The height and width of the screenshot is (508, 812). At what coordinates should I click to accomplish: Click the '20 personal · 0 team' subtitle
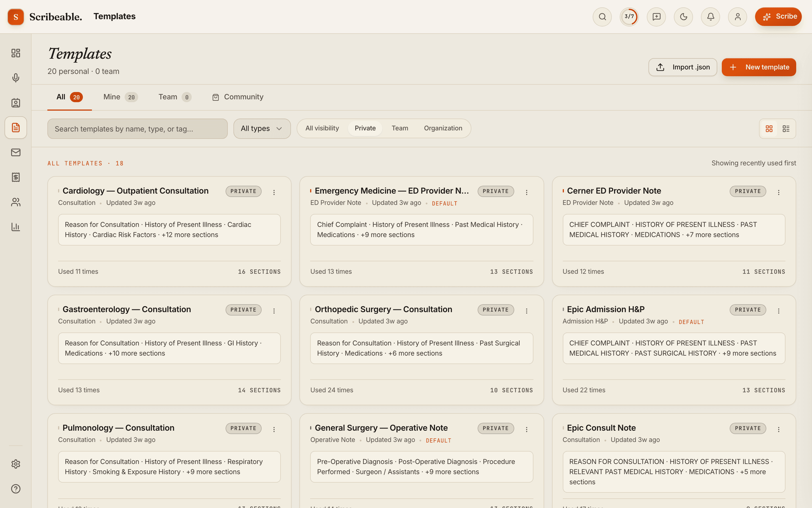[x=83, y=71]
